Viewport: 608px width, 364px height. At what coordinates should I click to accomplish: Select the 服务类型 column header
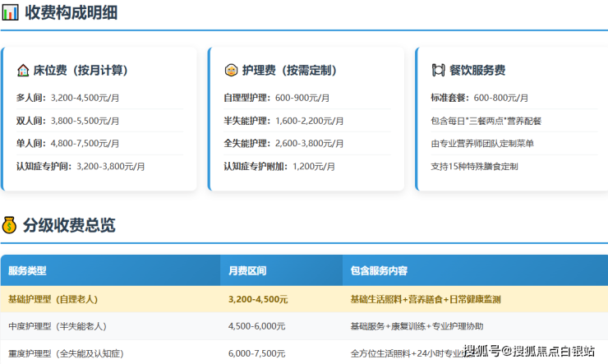pyautogui.click(x=27, y=270)
